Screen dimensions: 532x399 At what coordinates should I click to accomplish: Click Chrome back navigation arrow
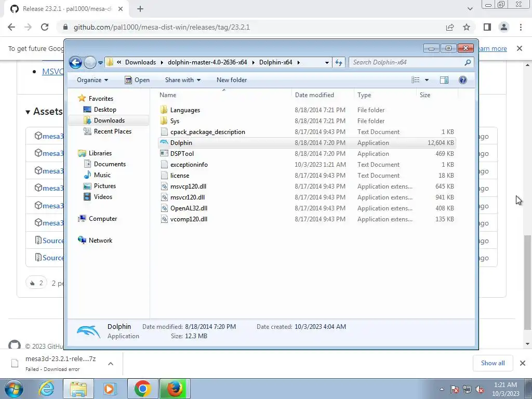coord(11,27)
